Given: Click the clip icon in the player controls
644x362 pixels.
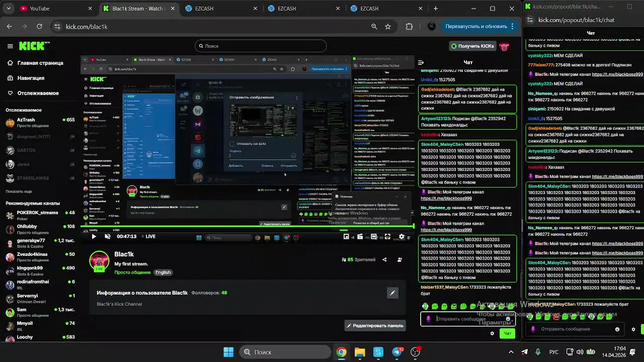Looking at the screenshot, I should click(360, 236).
